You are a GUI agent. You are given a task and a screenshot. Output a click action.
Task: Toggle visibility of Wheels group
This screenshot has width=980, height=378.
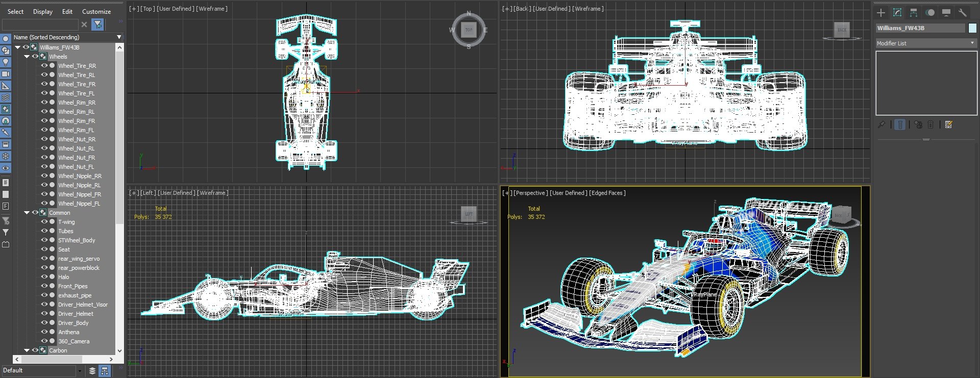pyautogui.click(x=35, y=57)
